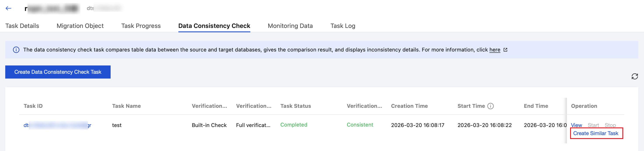Image resolution: width=644 pixels, height=151 pixels.
Task: Click the Stop operation link
Action: (610, 125)
